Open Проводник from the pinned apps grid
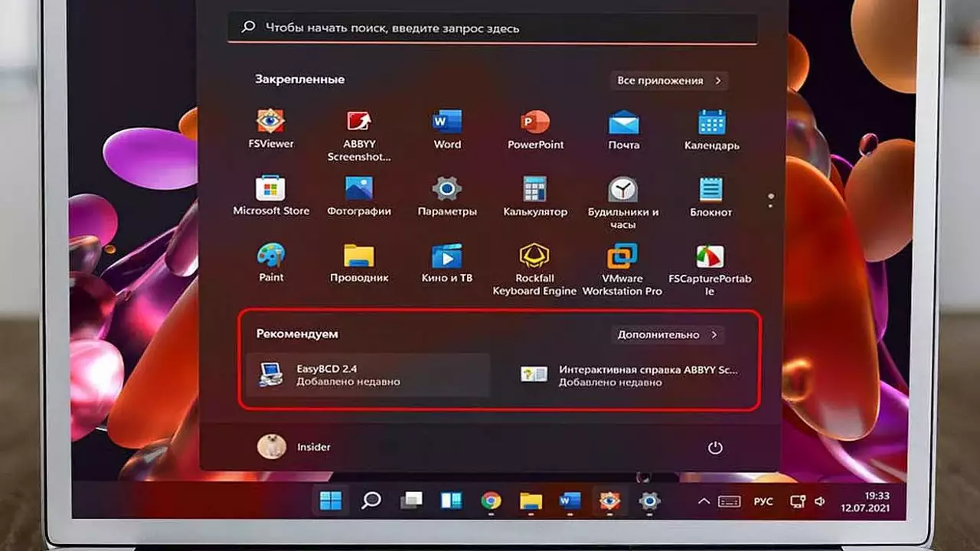 click(359, 262)
